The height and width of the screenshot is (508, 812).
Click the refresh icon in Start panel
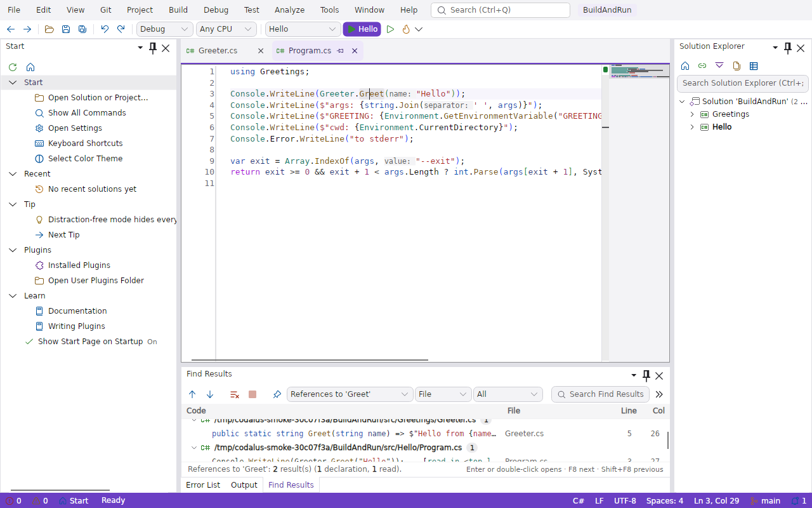pyautogui.click(x=13, y=67)
